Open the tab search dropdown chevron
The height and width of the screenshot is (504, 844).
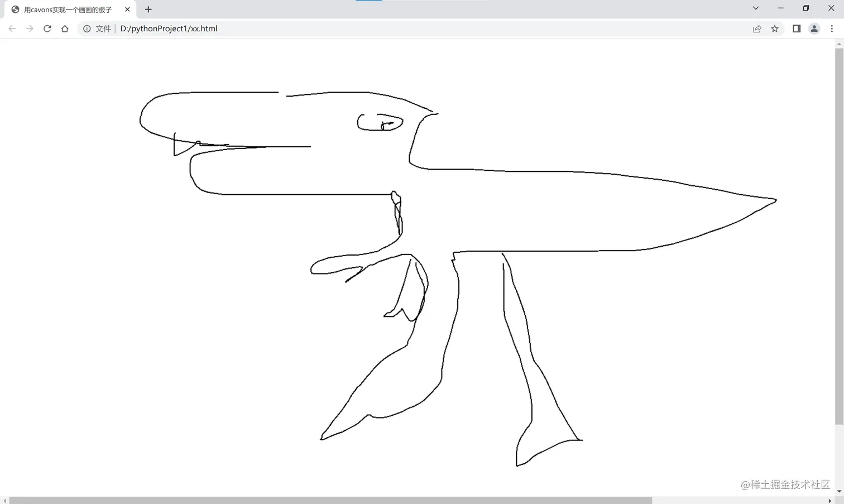755,8
